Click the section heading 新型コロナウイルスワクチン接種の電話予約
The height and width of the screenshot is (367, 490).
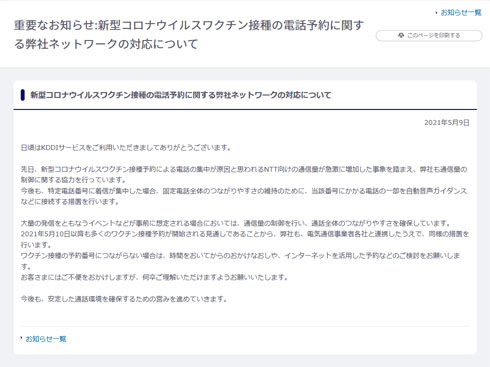(x=181, y=95)
